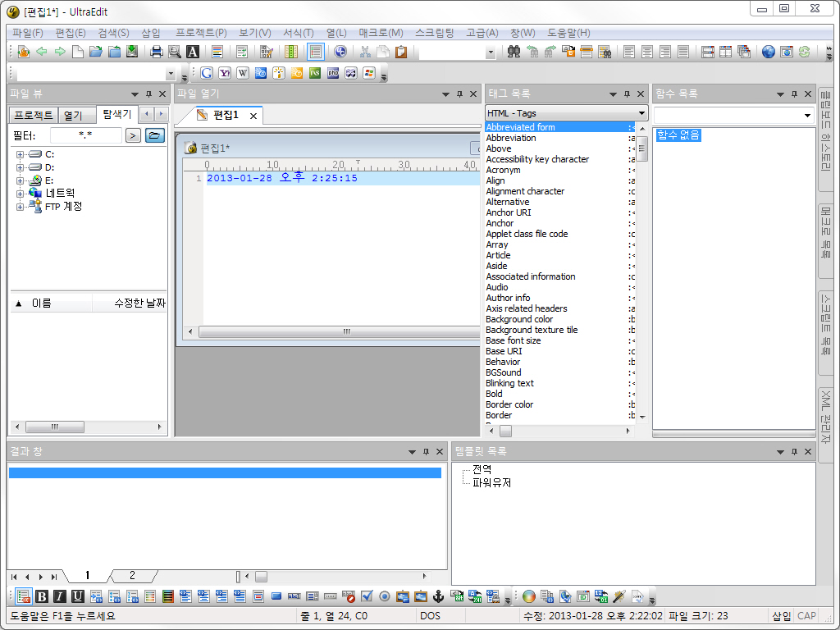This screenshot has height=630, width=840.
Task: Expand the FTP 계정 node
Action: (x=20, y=207)
